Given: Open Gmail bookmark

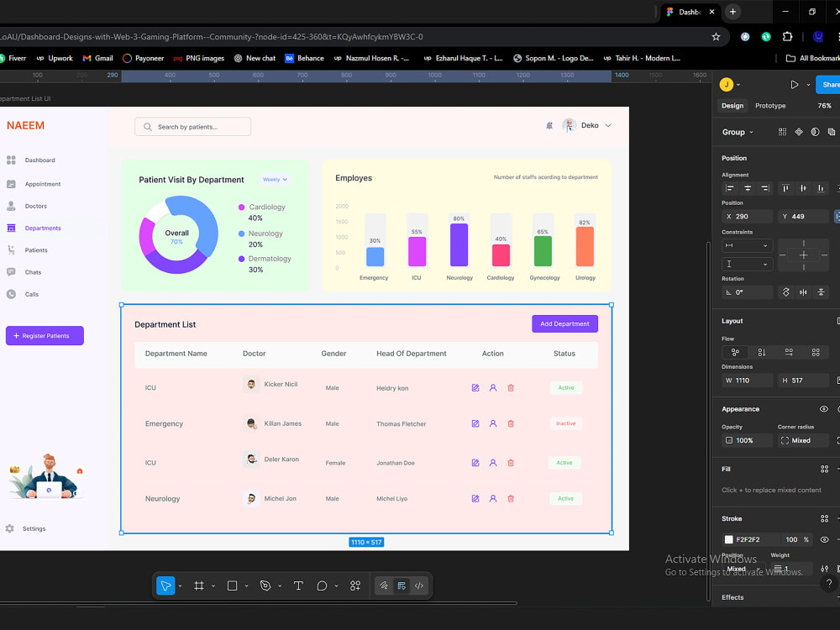Looking at the screenshot, I should pyautogui.click(x=97, y=59).
